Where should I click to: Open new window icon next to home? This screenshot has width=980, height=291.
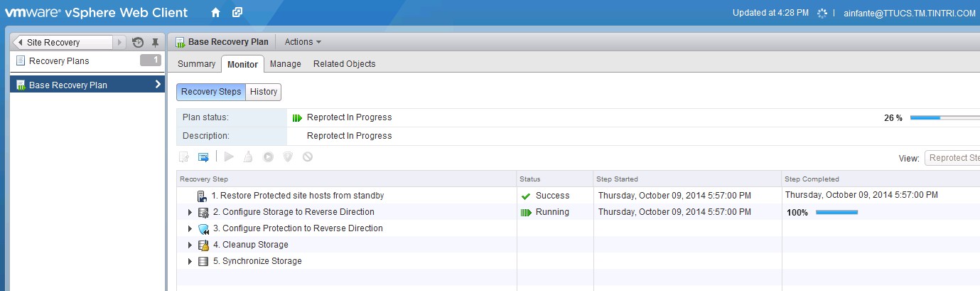click(237, 13)
